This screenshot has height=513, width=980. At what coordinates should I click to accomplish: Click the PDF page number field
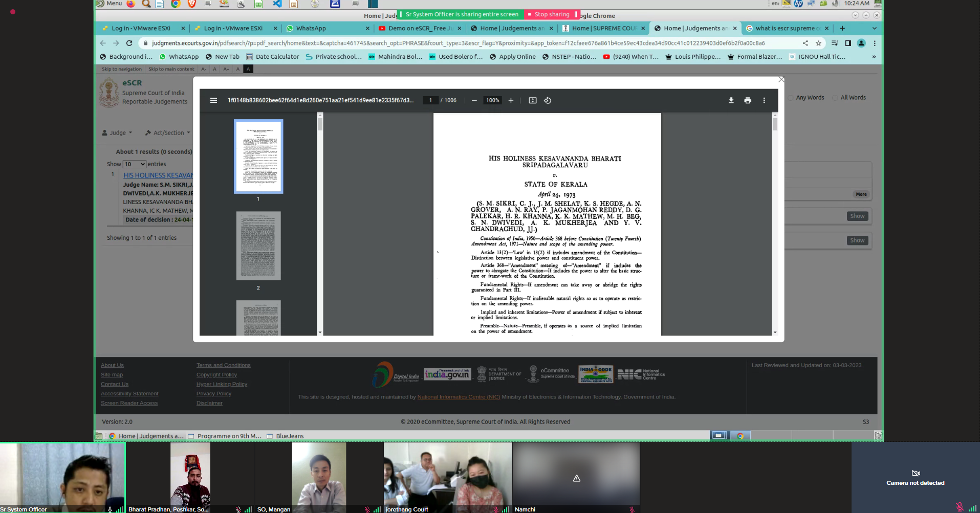(x=430, y=100)
